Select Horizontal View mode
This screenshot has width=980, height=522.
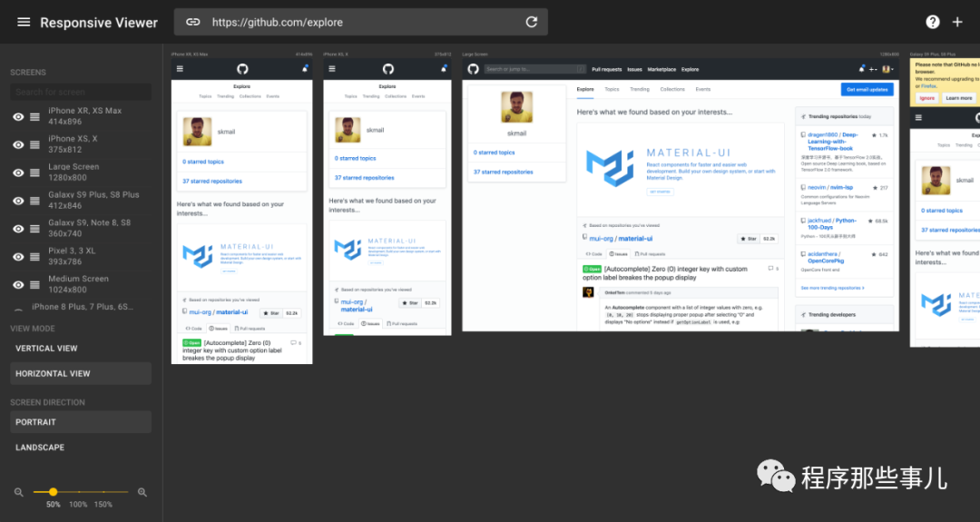click(81, 373)
